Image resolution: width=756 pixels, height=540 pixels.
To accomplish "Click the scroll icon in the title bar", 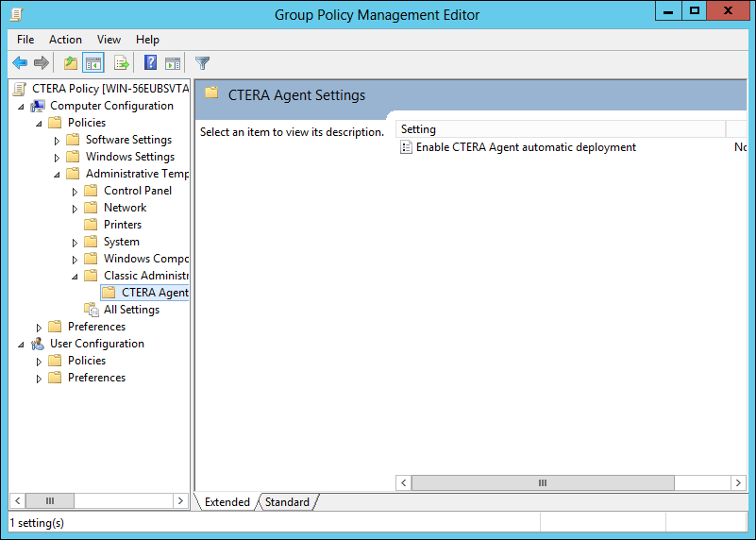I will [17, 14].
